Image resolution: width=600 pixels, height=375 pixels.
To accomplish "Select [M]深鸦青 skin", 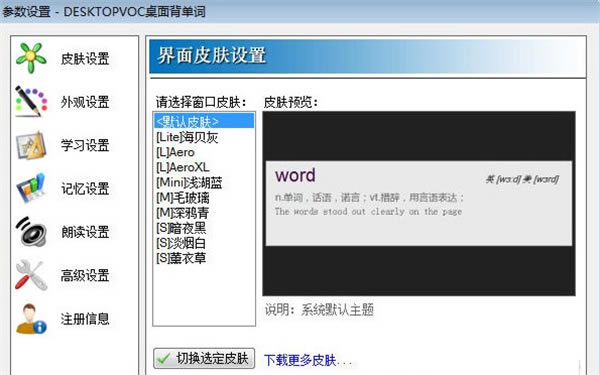I will pyautogui.click(x=204, y=213).
